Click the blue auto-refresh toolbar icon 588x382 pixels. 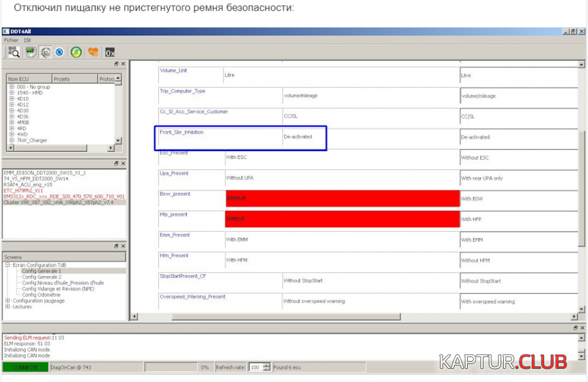pyautogui.click(x=59, y=52)
